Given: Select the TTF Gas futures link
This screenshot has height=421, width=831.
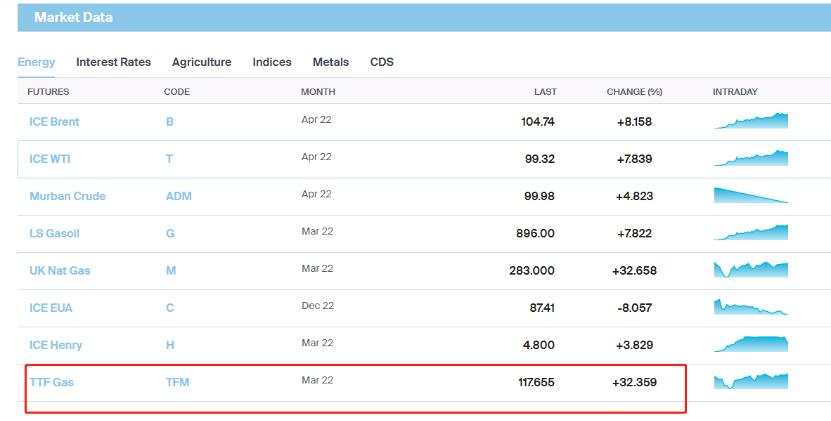Looking at the screenshot, I should coord(51,382).
